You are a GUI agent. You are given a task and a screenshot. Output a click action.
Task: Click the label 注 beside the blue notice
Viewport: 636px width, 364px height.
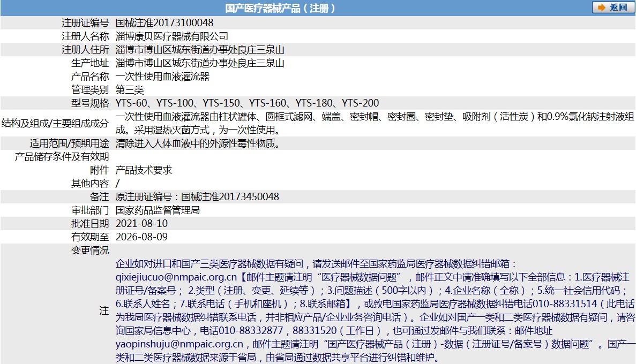coord(104,311)
